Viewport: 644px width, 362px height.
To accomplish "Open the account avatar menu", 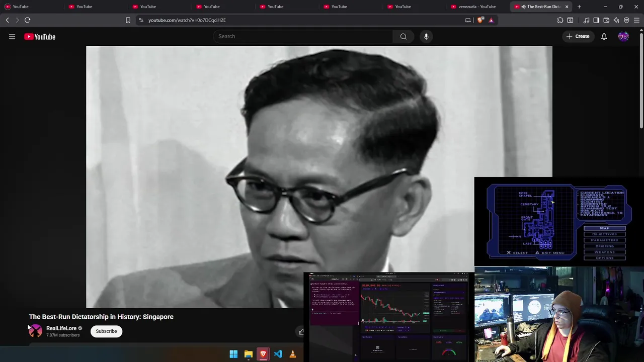I will 623,36.
